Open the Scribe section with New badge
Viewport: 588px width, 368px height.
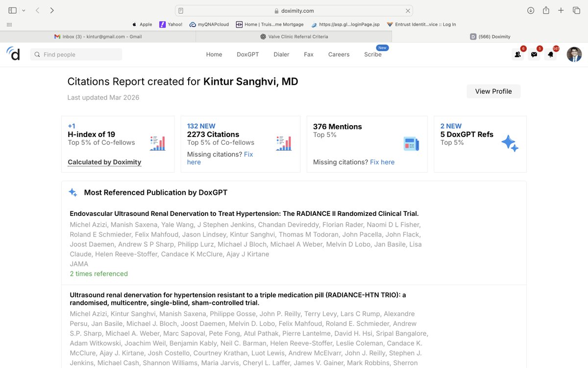tap(373, 55)
